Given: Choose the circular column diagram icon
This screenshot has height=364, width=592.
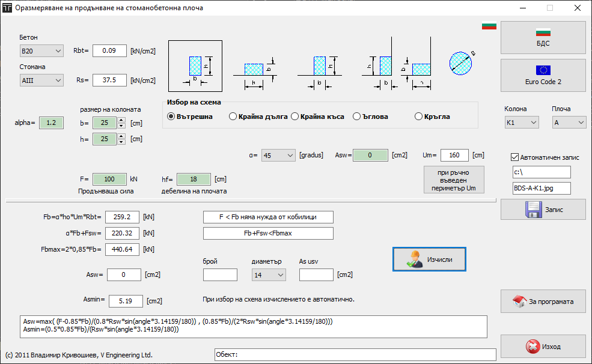Looking at the screenshot, I should pyautogui.click(x=463, y=61).
